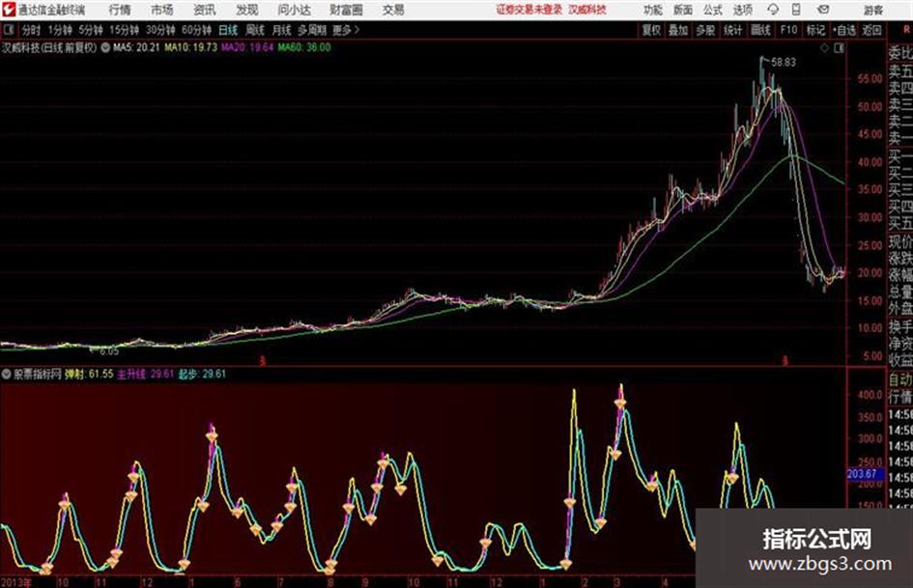Screen dimensions: 913x588
Task: Open the messages envelope icon
Action: point(823,10)
